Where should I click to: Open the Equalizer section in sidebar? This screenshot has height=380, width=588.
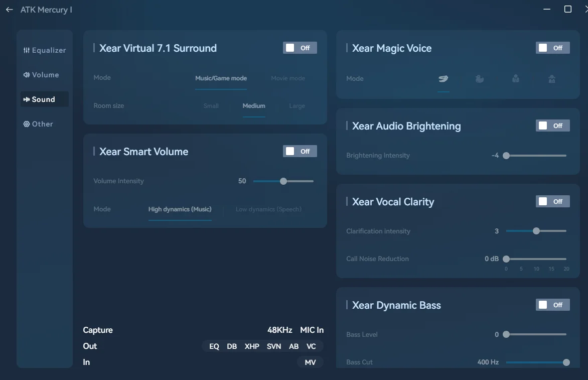point(45,50)
